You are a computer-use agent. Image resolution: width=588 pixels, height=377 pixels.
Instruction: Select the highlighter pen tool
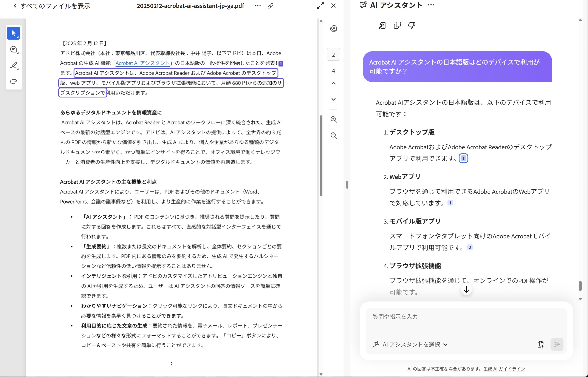[14, 65]
